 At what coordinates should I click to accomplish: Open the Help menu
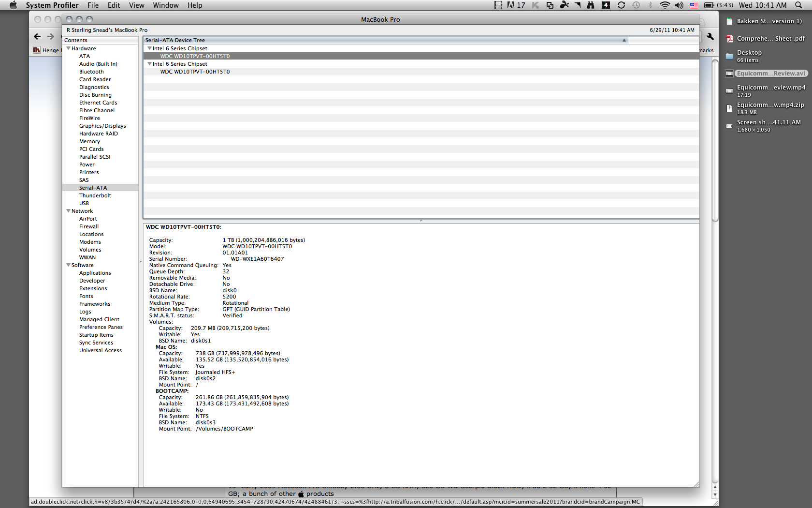point(195,5)
